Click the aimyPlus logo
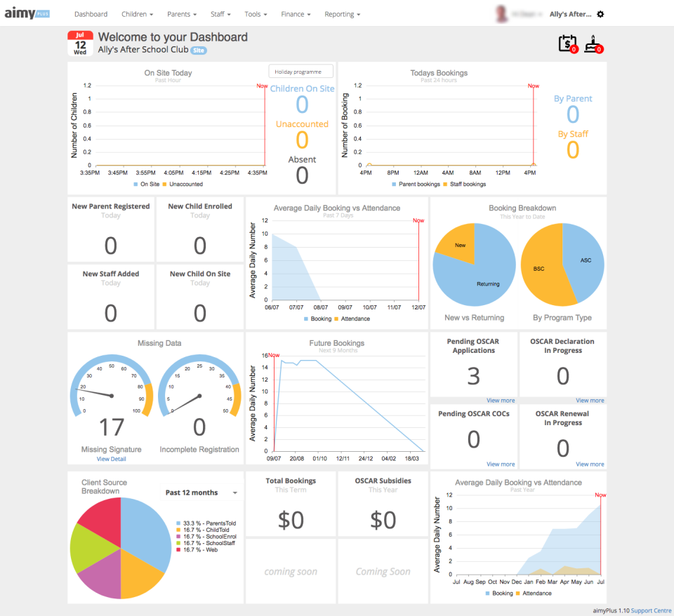The width and height of the screenshot is (674, 616). tap(25, 13)
